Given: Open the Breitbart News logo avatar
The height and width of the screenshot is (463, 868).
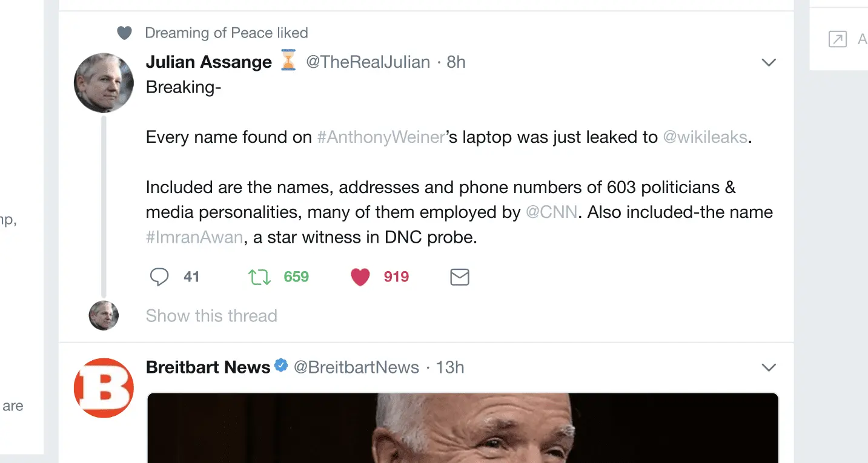Looking at the screenshot, I should [x=104, y=388].
